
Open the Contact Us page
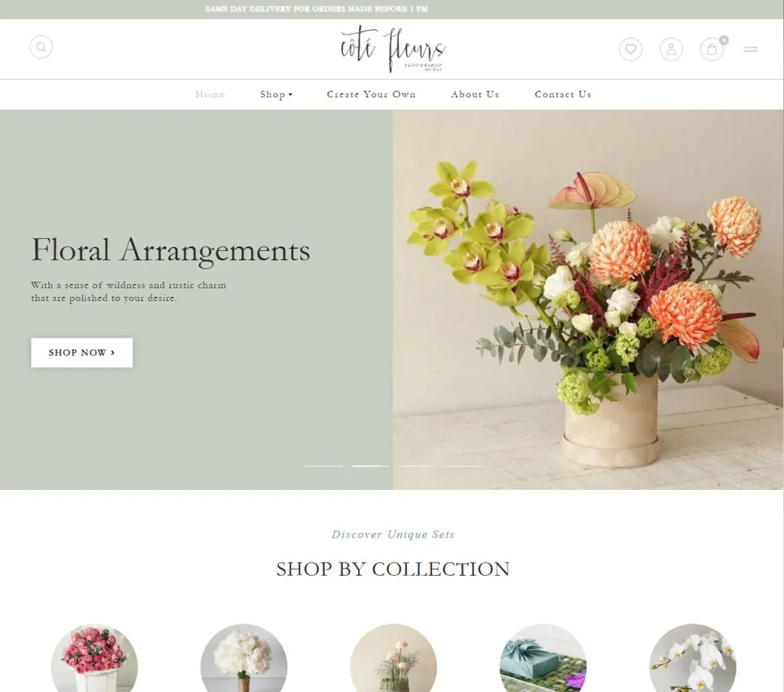coord(563,94)
